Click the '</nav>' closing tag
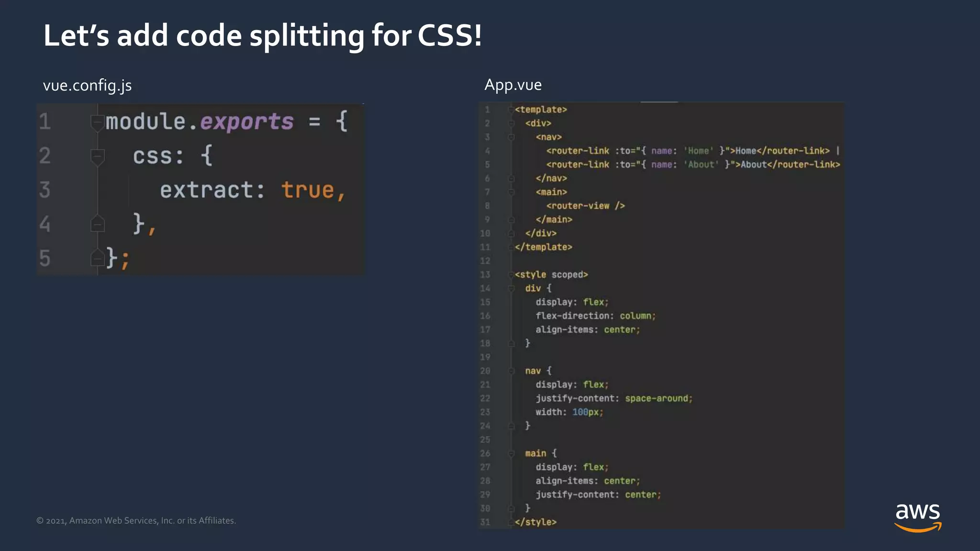This screenshot has width=980, height=551. [551, 178]
